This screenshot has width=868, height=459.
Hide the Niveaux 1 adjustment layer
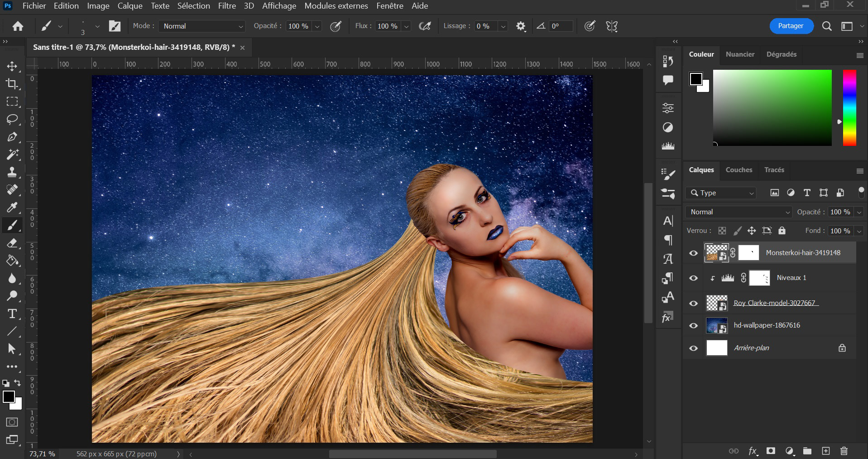point(693,278)
